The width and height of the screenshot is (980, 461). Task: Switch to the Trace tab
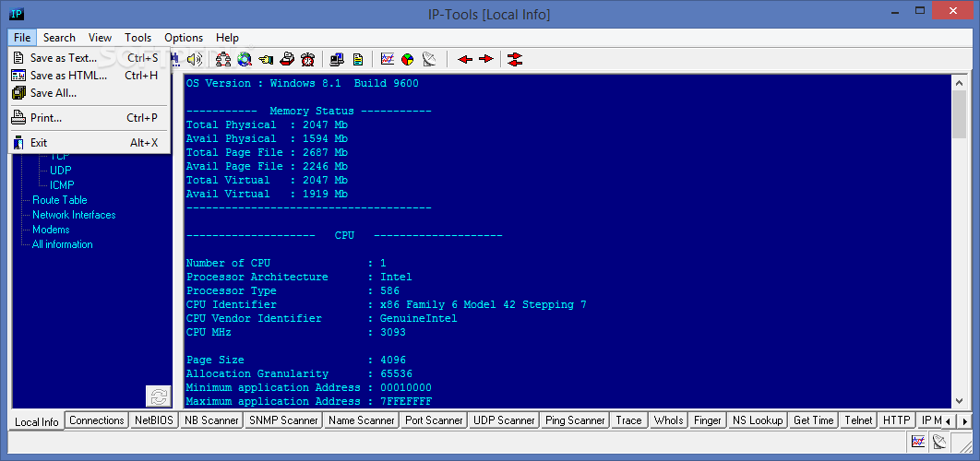click(x=628, y=420)
